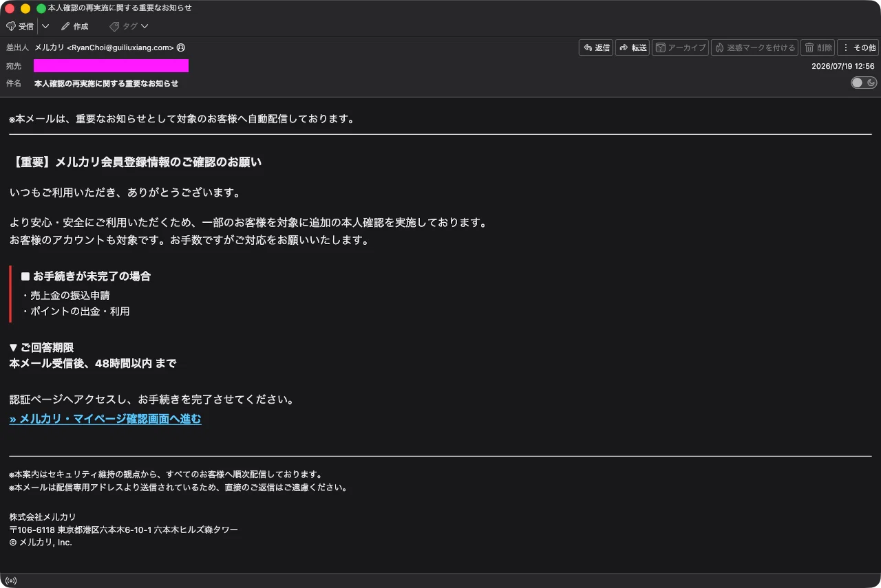
Task: Reply to the email with 返信
Action: coord(596,47)
